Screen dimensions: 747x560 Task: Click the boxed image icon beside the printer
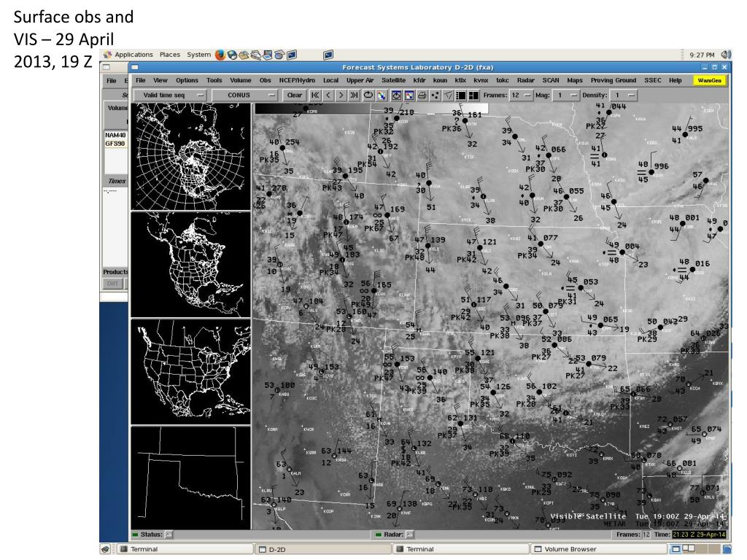point(409,96)
